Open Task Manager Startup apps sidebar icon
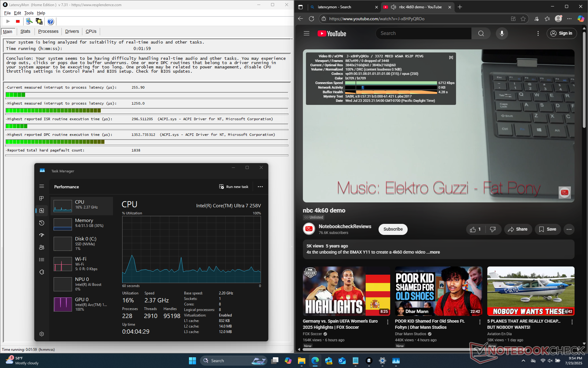Image resolution: width=588 pixels, height=368 pixels. coord(42,235)
